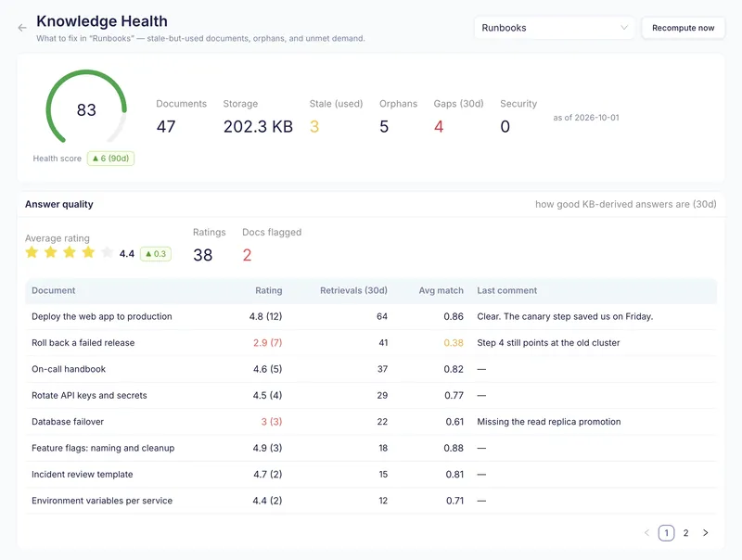Viewport: 742px width, 560px height.
Task: Open Incident review template row
Action: 371,475
